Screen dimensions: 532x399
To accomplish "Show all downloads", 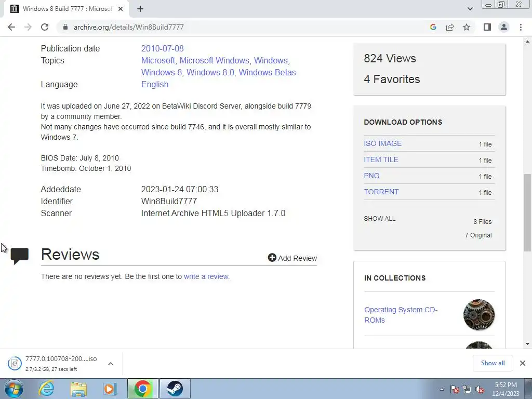I will pyautogui.click(x=493, y=363).
